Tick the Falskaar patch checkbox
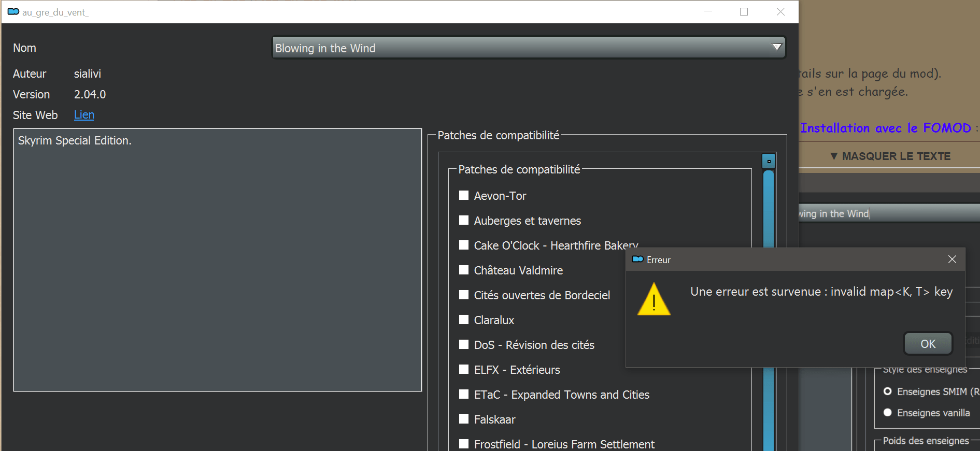 coord(464,419)
